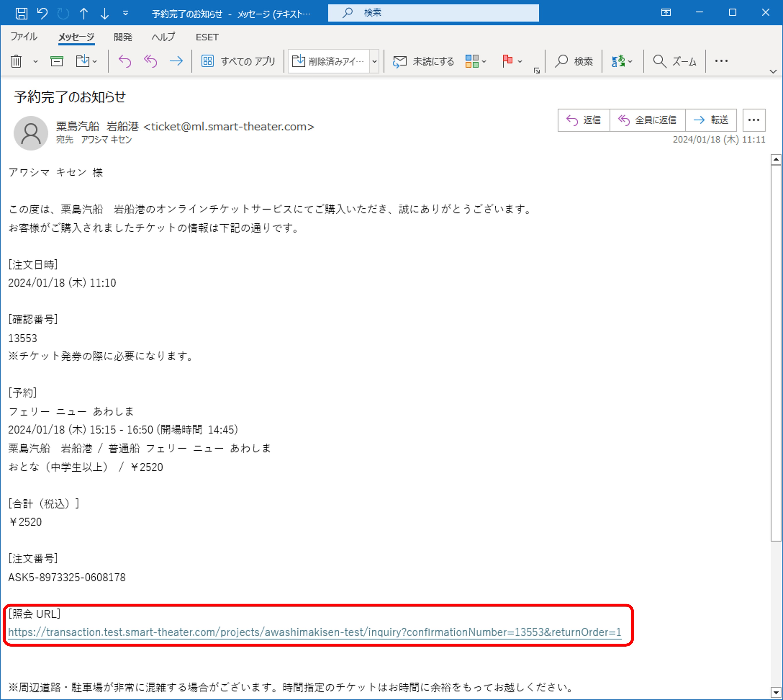Click the 転送 button in header
This screenshot has width=783, height=700.
coord(711,120)
